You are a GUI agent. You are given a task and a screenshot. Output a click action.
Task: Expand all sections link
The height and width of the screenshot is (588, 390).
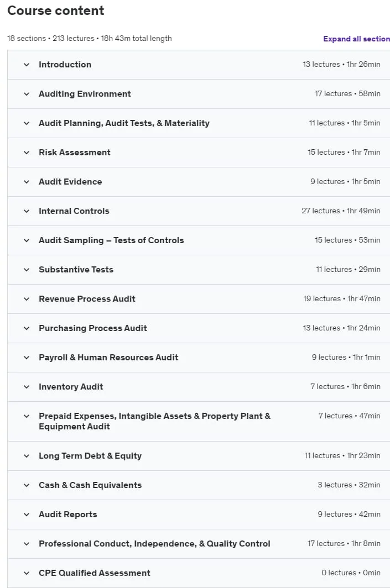tap(357, 39)
